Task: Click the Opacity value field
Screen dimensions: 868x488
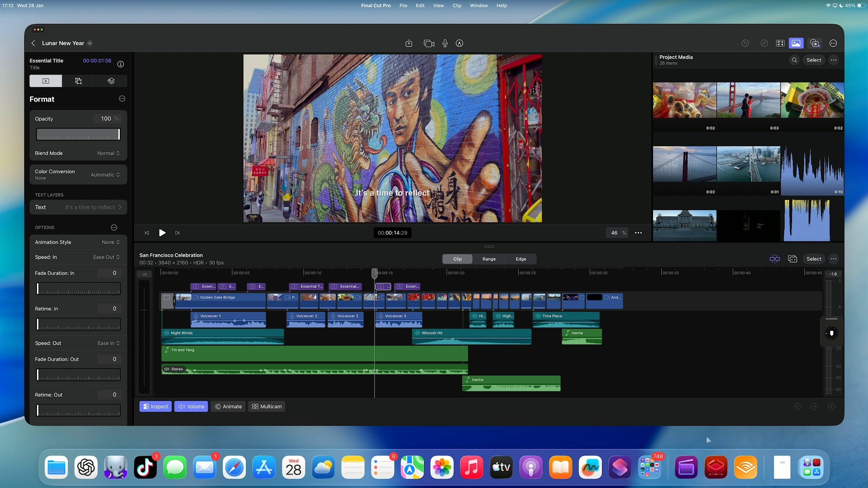Action: pyautogui.click(x=107, y=119)
